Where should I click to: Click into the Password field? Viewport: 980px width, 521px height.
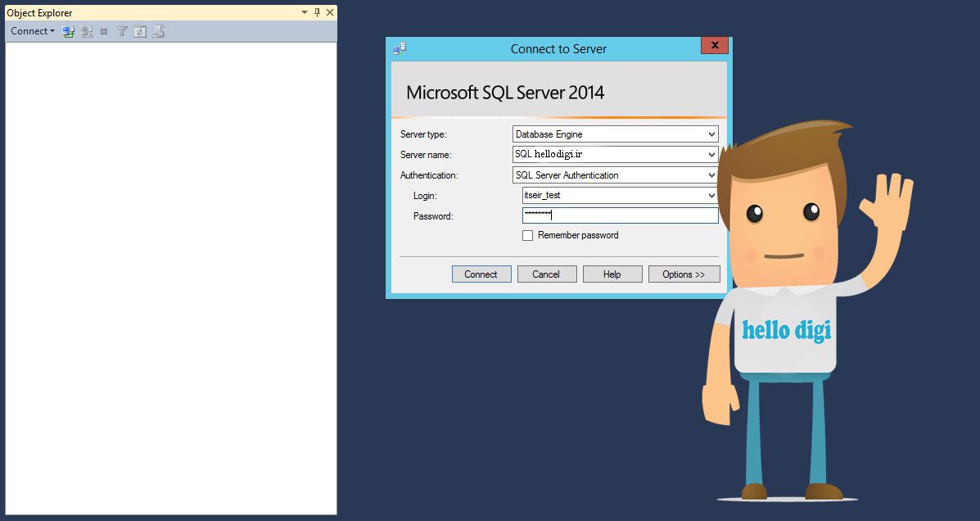[620, 215]
